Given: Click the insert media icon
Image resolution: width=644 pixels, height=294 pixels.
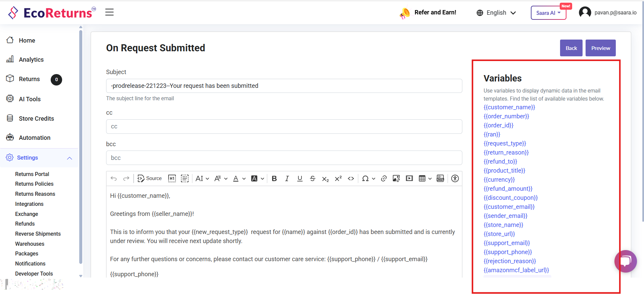Looking at the screenshot, I should click(409, 179).
